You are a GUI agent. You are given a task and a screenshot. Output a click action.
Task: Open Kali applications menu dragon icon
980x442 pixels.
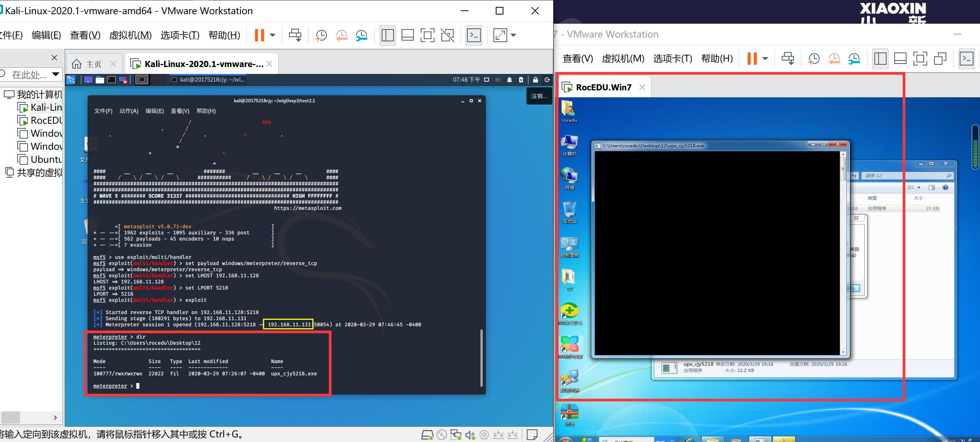click(71, 80)
